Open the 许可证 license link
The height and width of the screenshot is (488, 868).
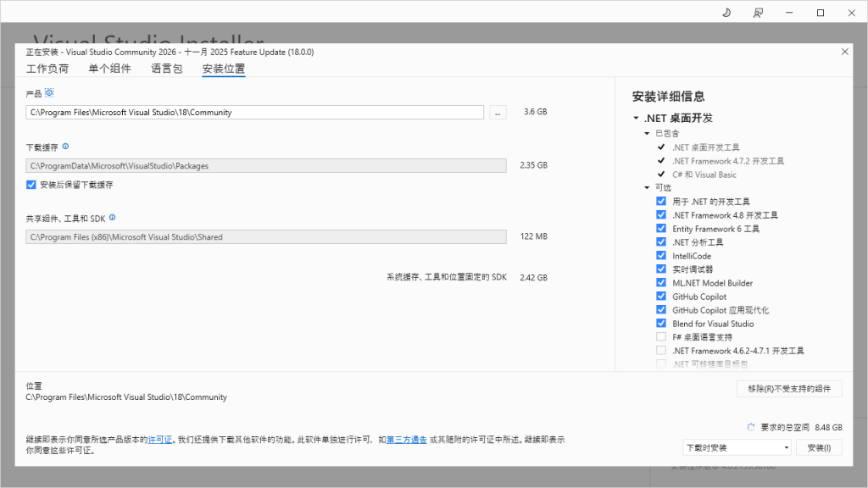160,440
